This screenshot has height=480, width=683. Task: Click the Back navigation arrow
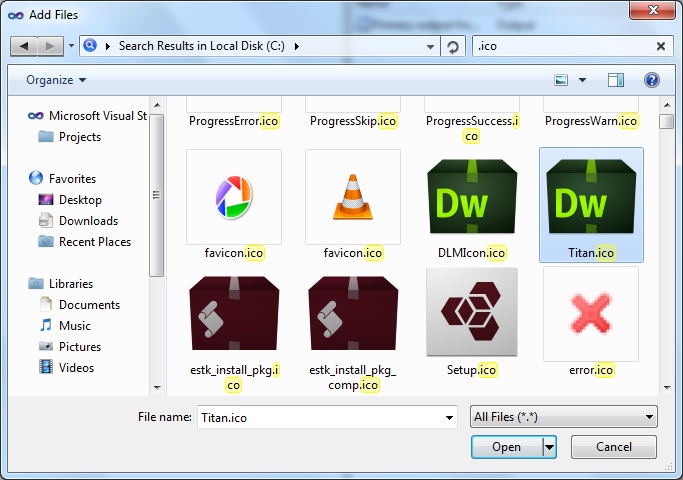pos(24,46)
